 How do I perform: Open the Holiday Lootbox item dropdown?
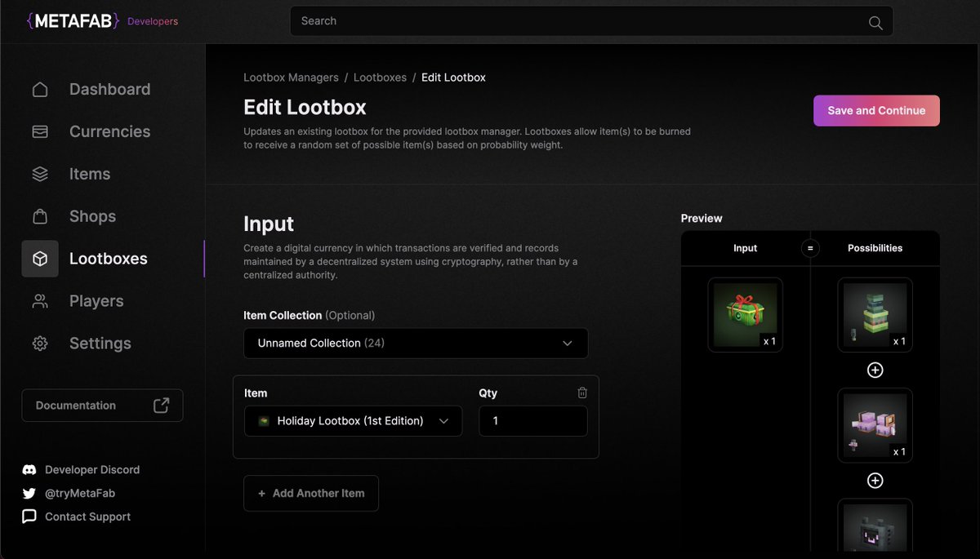click(353, 421)
